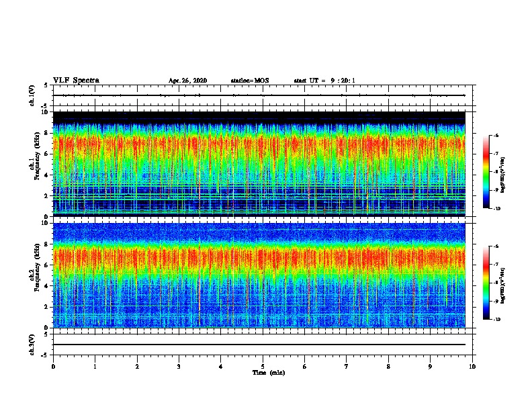Click the "station=MOS" header label
The height and width of the screenshot is (411, 532).
point(250,81)
